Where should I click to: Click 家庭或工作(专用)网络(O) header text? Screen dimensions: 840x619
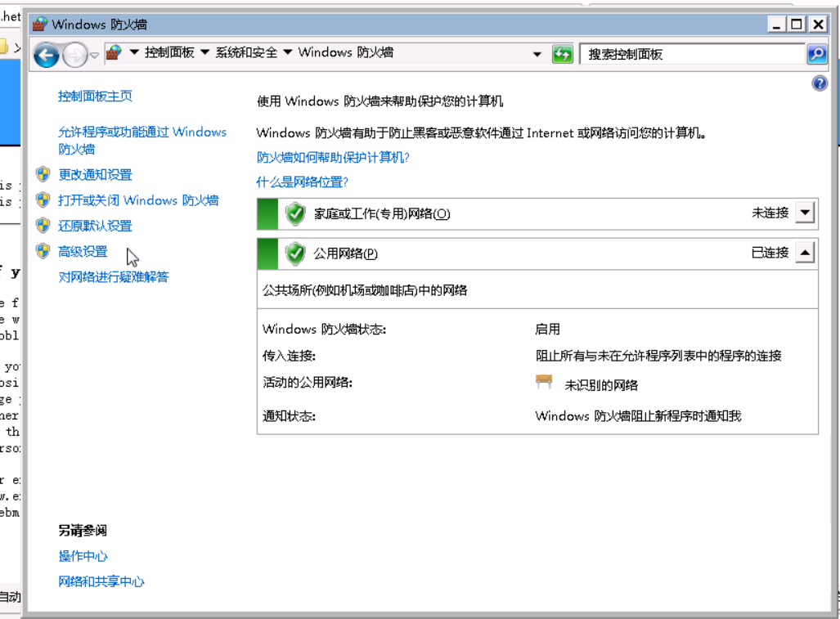[x=382, y=214]
